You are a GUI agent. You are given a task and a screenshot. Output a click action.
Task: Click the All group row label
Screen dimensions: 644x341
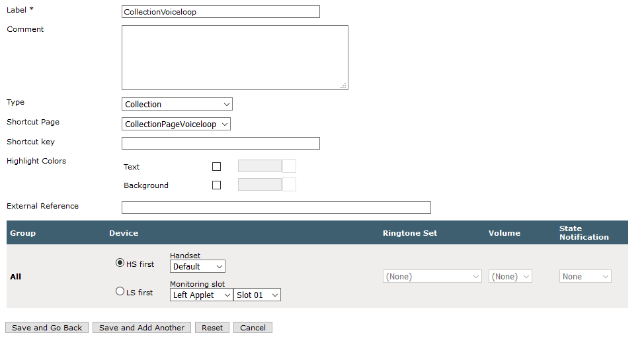click(16, 277)
